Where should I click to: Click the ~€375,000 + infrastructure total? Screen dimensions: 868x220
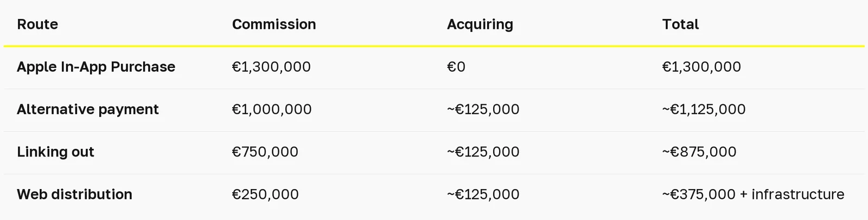tap(753, 194)
